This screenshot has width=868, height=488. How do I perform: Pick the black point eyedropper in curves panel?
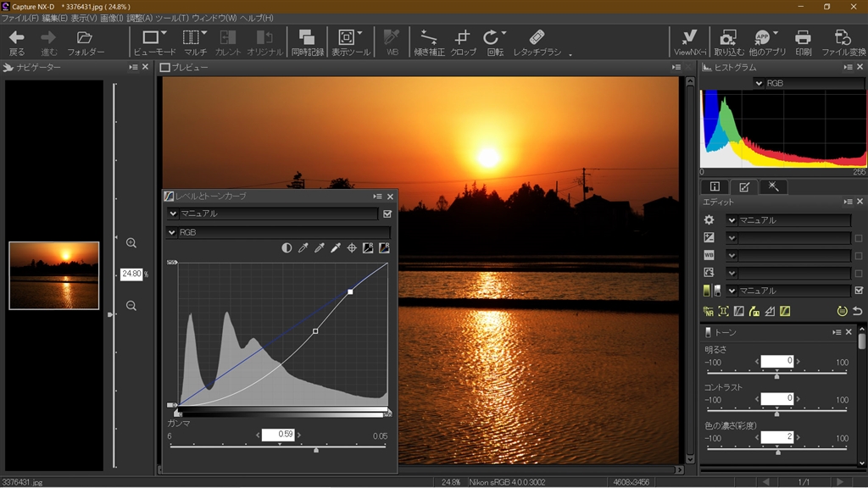303,248
